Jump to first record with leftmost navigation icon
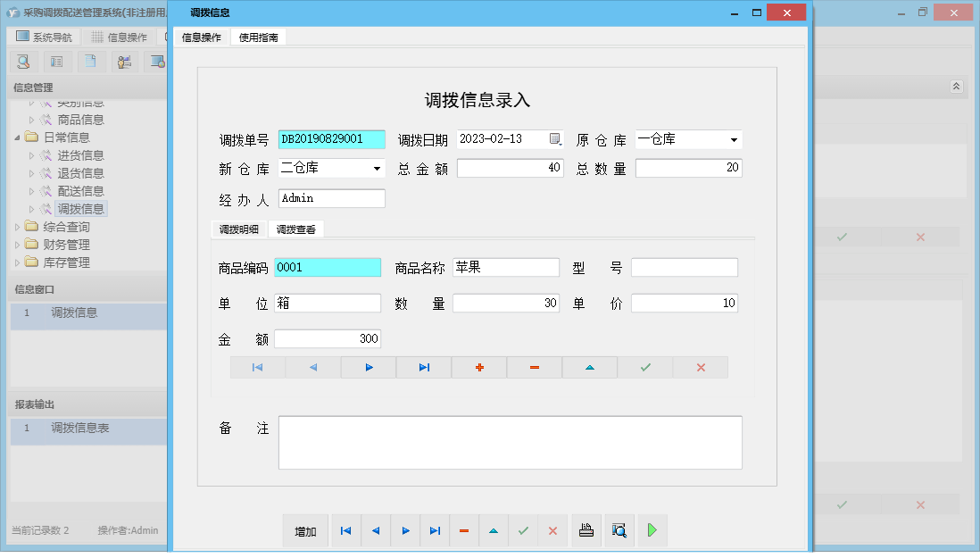Viewport: 980px width, 558px height. (257, 367)
